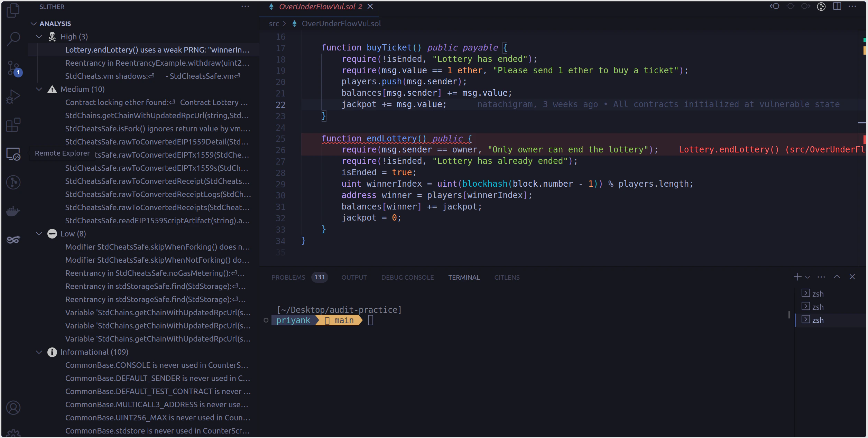Collapse the Medium (10) severity section
The height and width of the screenshot is (438, 868).
click(38, 89)
